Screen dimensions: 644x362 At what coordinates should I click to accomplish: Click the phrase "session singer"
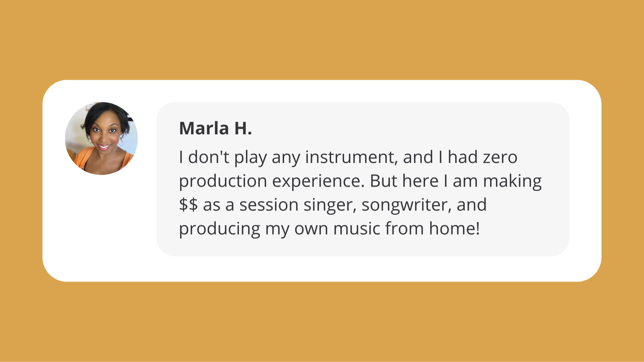298,206
